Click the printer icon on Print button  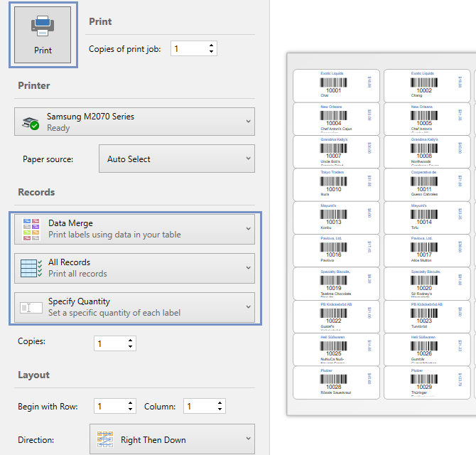pyautogui.click(x=43, y=26)
